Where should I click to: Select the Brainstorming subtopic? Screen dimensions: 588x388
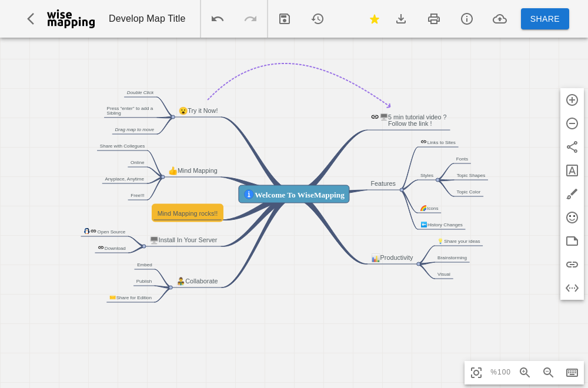click(x=452, y=258)
